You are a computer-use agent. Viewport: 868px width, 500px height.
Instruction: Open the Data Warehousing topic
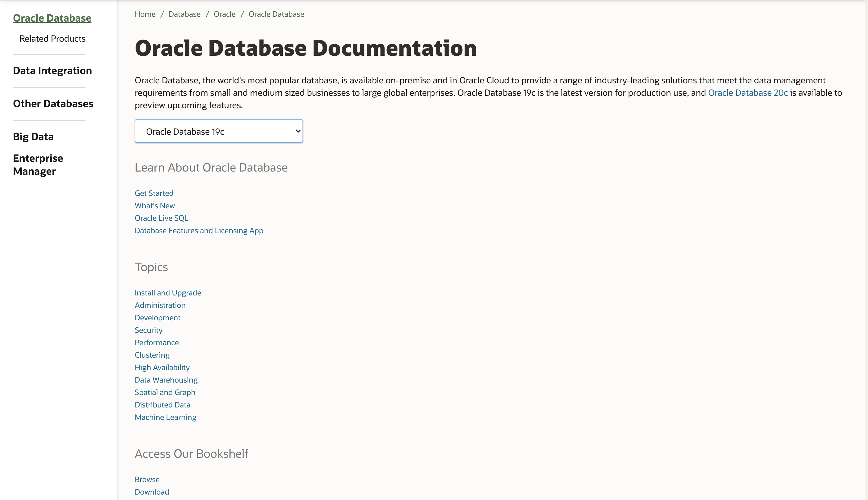166,380
